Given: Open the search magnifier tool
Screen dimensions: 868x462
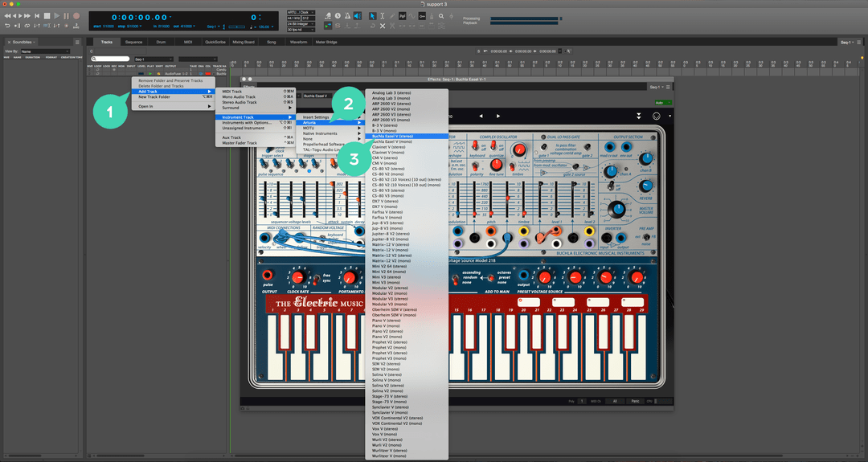Looking at the screenshot, I should pyautogui.click(x=441, y=16).
